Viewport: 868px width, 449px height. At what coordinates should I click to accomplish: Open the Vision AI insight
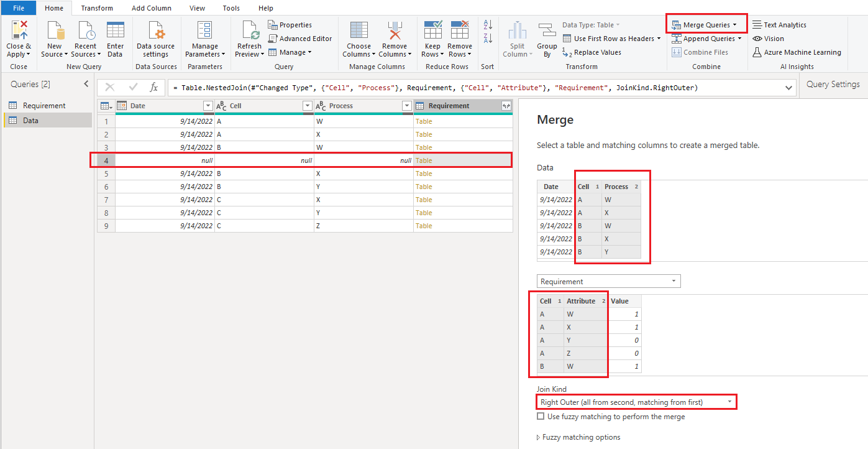[x=768, y=39]
